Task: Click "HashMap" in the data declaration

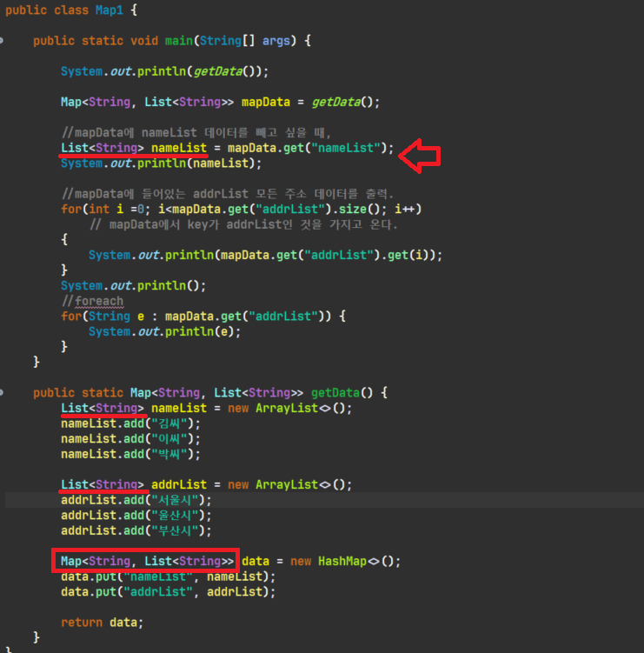Action: coord(342,562)
